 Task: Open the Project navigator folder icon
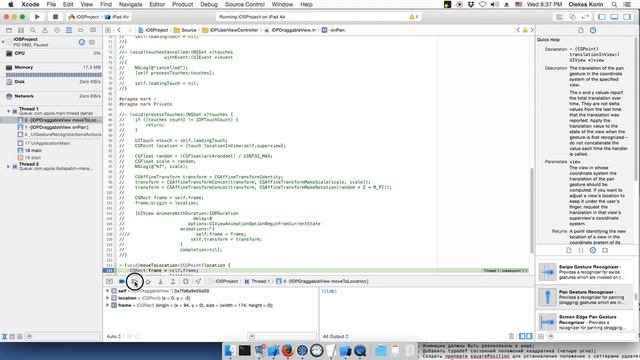point(9,30)
